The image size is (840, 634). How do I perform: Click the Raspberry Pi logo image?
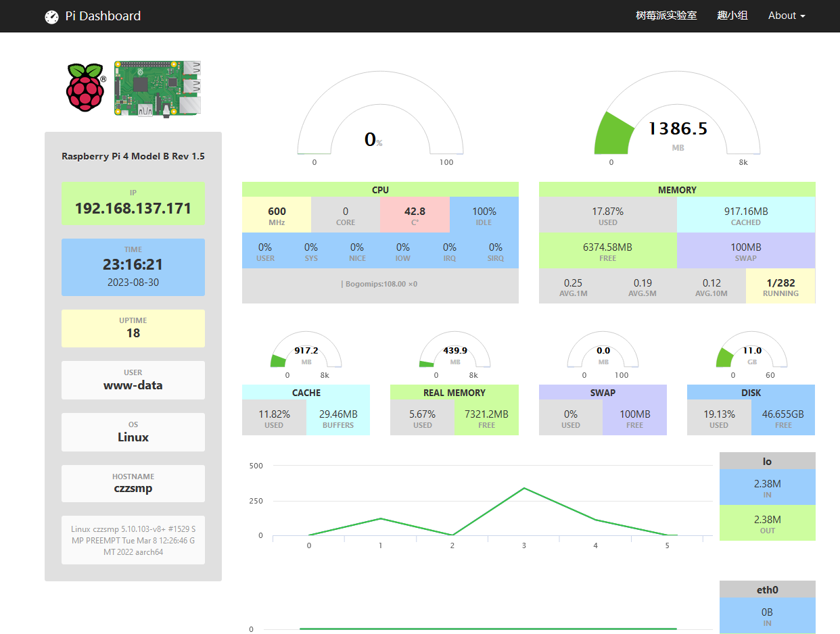[x=85, y=87]
